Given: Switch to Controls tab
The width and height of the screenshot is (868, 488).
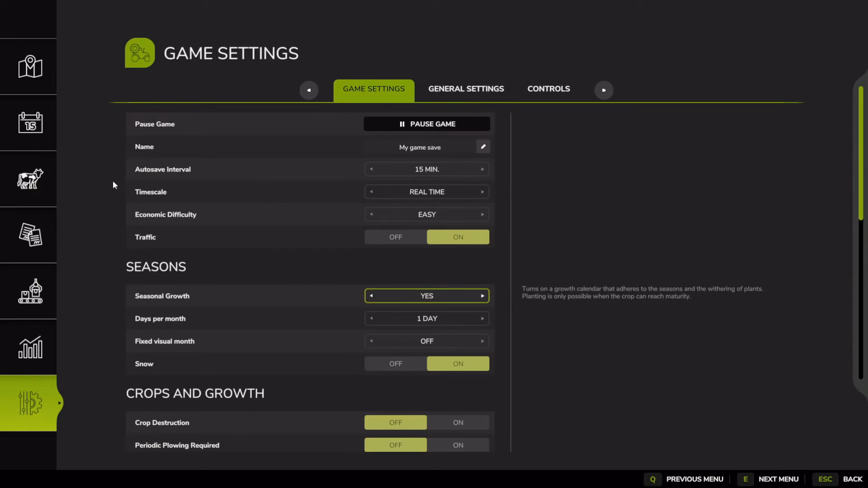Looking at the screenshot, I should (548, 89).
